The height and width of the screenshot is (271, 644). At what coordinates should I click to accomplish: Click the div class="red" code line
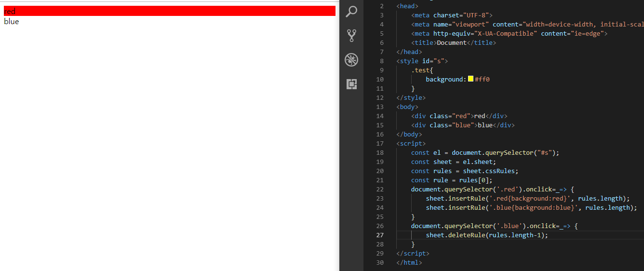(459, 116)
